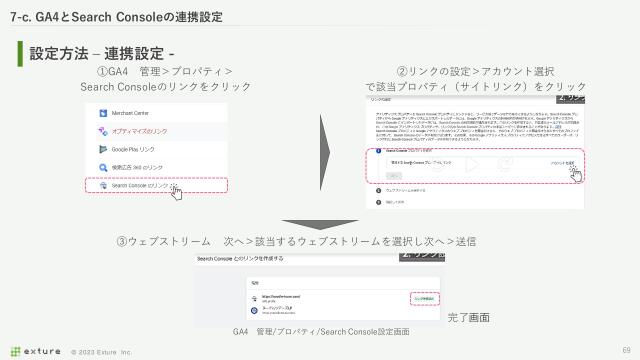Click the オプティマイズのリンク icon
The image size is (640, 360).
point(103,131)
